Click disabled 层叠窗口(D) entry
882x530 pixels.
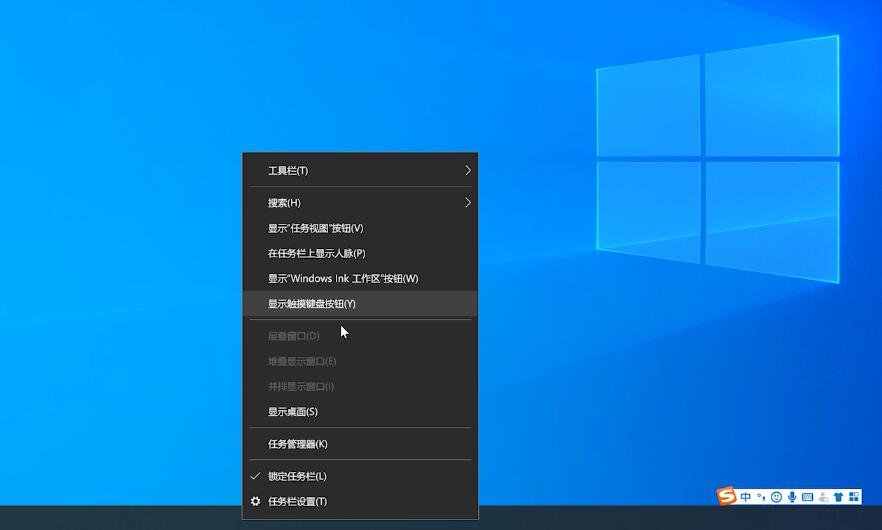[360, 336]
